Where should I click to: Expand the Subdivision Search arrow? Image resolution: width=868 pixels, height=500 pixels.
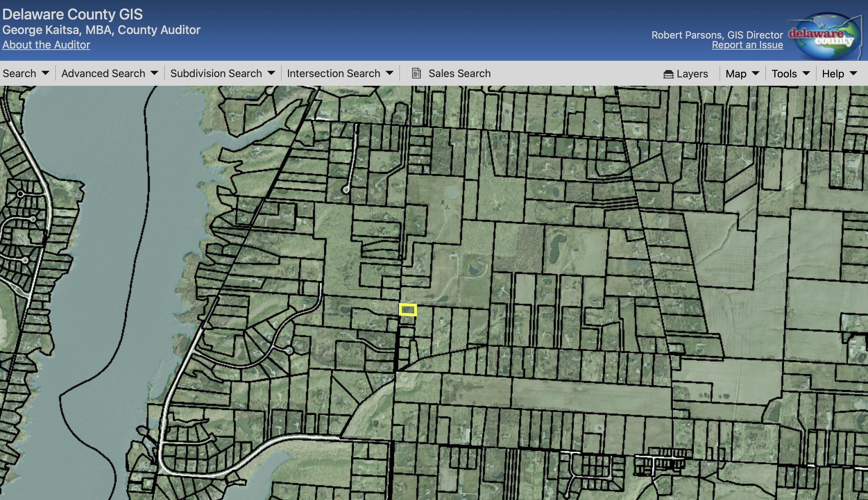coord(271,73)
